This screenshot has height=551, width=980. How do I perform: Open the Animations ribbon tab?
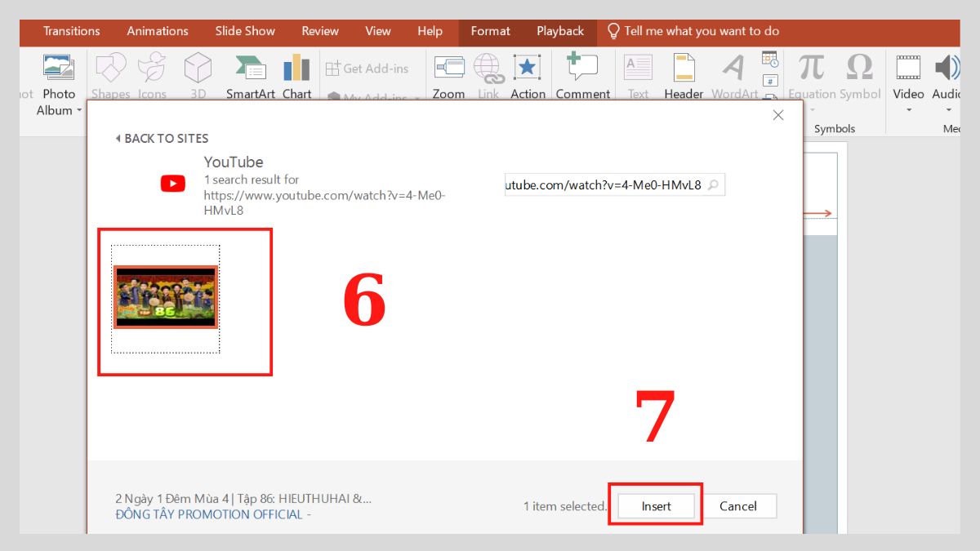point(157,31)
